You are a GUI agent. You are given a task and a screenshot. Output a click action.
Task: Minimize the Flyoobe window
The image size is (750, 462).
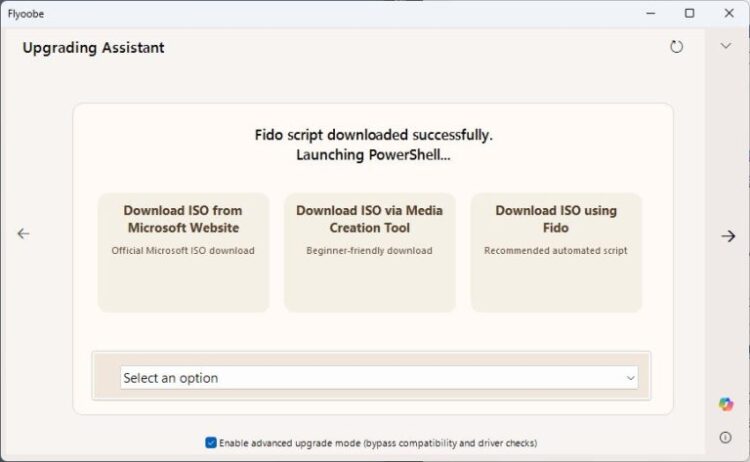click(x=653, y=13)
